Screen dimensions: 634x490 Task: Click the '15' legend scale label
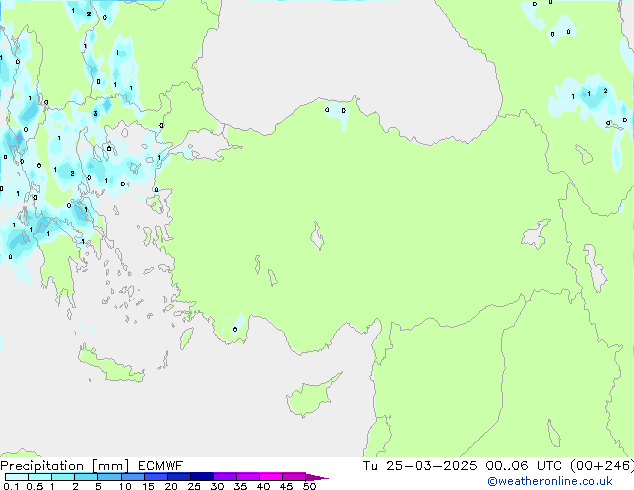148,486
